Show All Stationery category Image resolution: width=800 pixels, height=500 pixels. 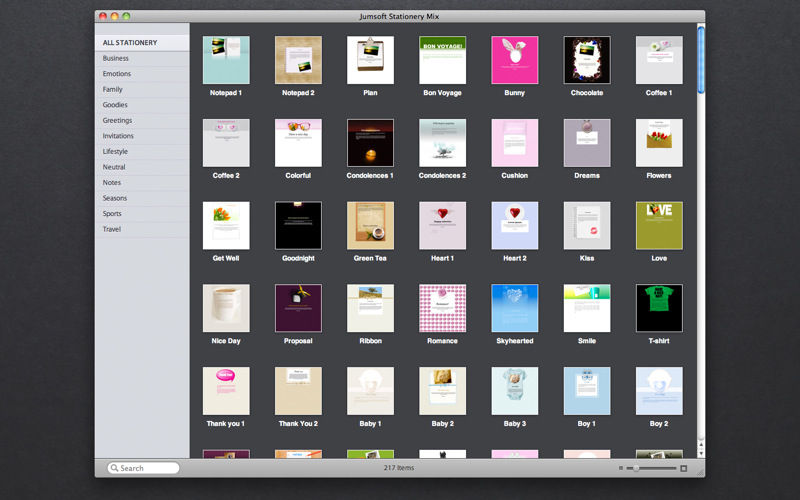tap(142, 43)
